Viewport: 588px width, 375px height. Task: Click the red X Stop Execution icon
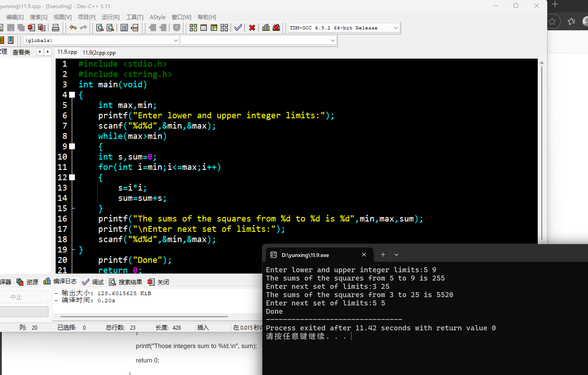click(x=252, y=28)
